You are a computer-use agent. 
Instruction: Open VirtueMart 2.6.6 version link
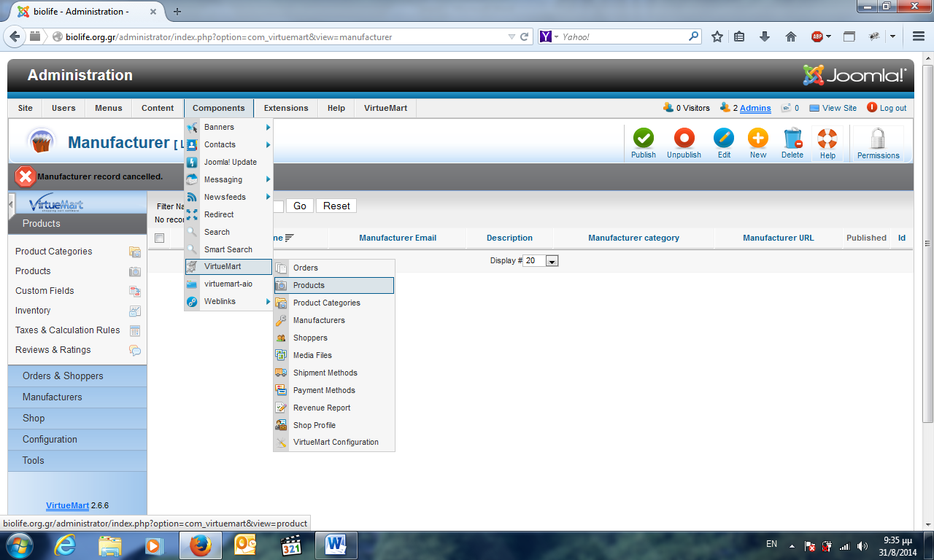(x=67, y=505)
